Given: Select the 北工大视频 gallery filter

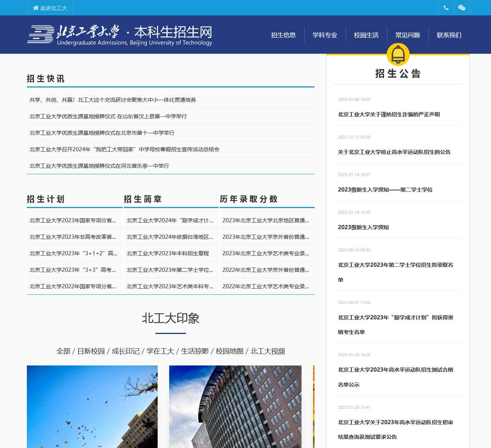Looking at the screenshot, I should [268, 351].
